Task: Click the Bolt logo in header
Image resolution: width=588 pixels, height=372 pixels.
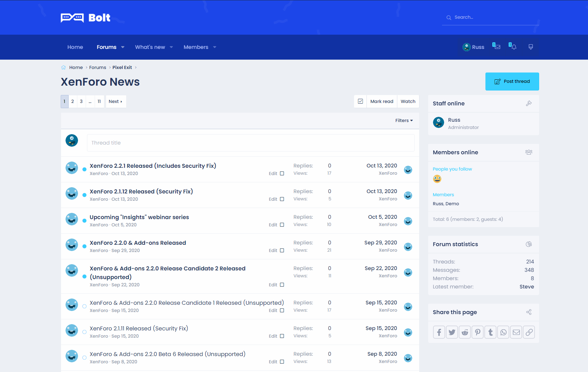Action: pos(86,18)
